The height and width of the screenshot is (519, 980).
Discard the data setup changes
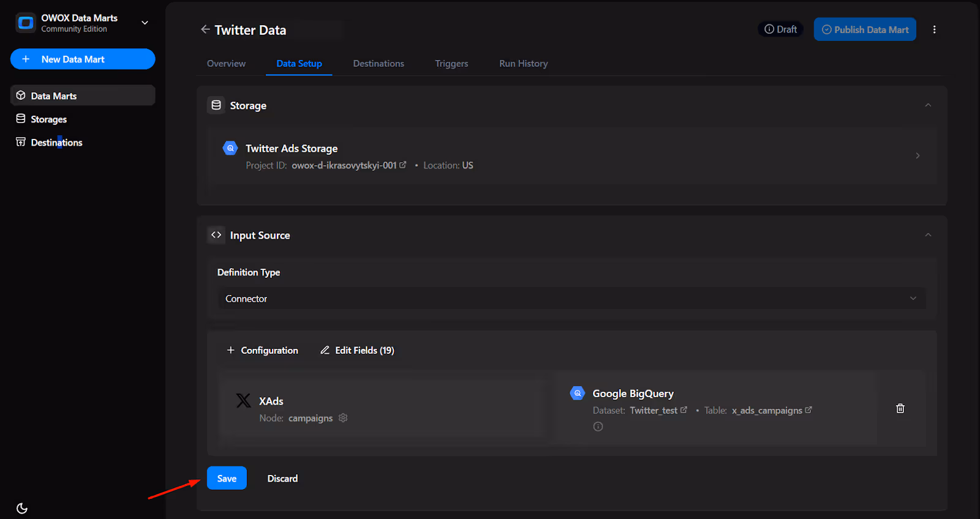[282, 479]
